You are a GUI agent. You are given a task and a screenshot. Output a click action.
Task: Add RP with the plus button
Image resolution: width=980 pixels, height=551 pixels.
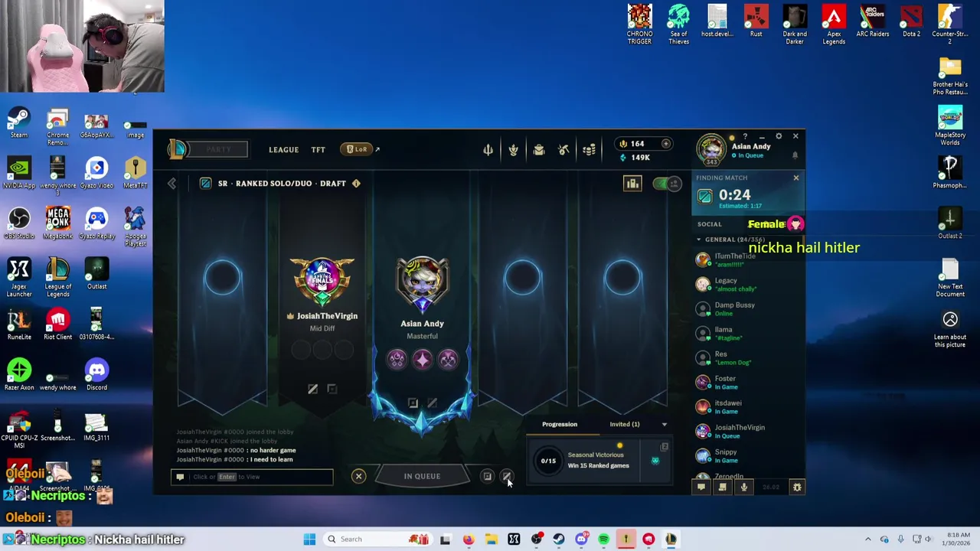click(x=666, y=144)
